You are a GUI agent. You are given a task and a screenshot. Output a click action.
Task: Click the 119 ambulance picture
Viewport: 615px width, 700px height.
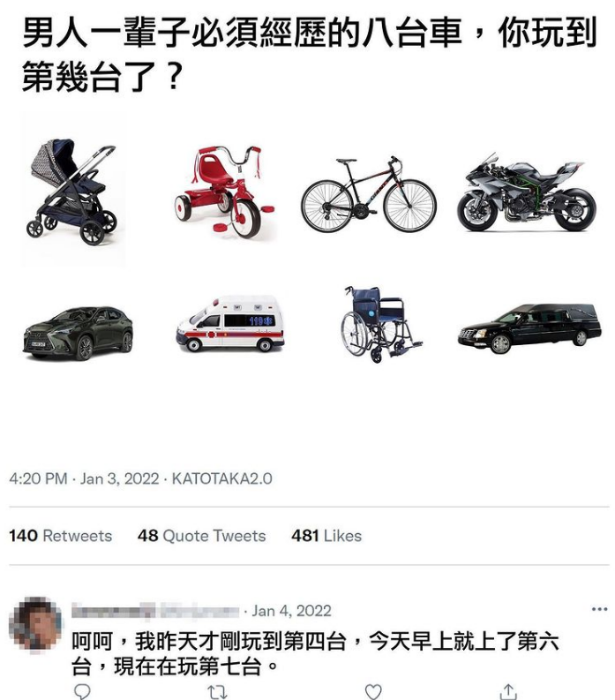[230, 323]
